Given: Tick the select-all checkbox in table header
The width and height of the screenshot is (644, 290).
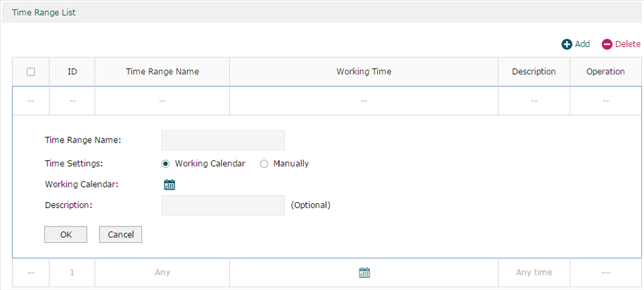Looking at the screenshot, I should pos(31,72).
